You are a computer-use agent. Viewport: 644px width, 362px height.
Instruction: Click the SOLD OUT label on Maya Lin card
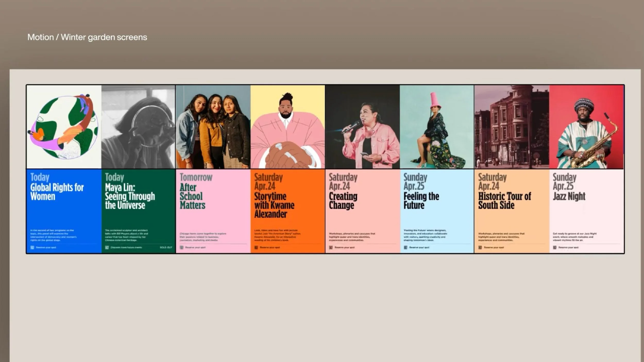coord(166,247)
